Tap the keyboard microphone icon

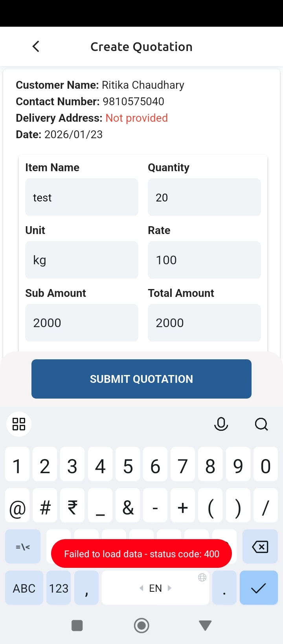click(221, 424)
